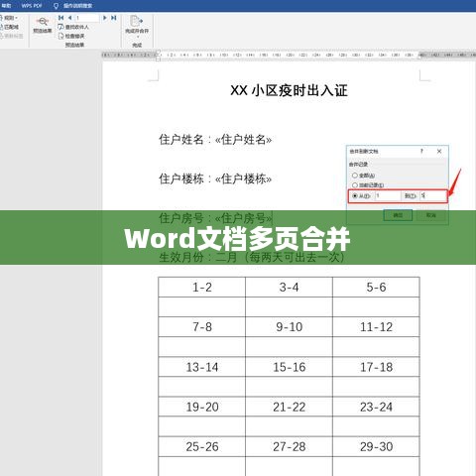This screenshot has height=476, width=476.
Task: Click Check for Errors (检查错误)
Action: (71, 36)
